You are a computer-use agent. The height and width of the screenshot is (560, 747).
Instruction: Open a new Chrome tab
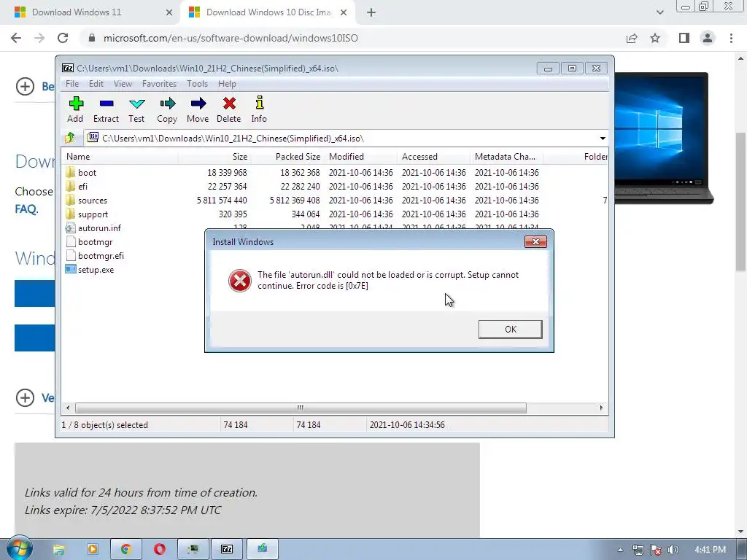coord(371,13)
